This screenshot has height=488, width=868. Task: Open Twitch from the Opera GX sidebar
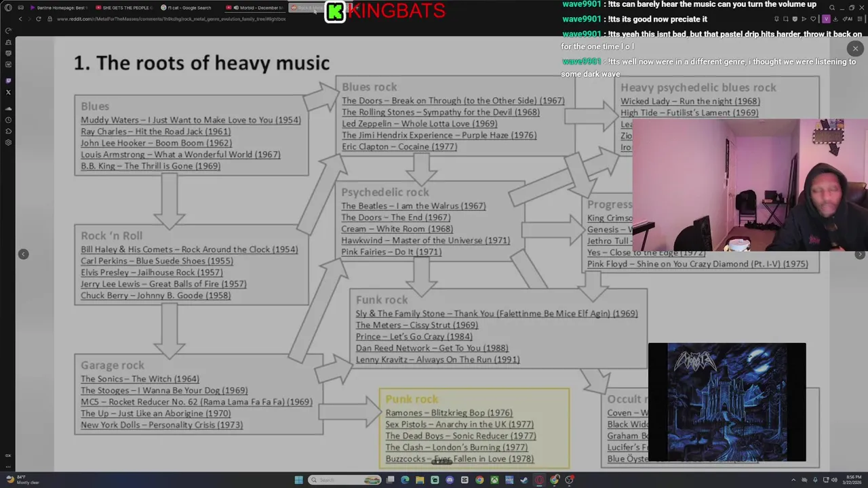click(8, 81)
